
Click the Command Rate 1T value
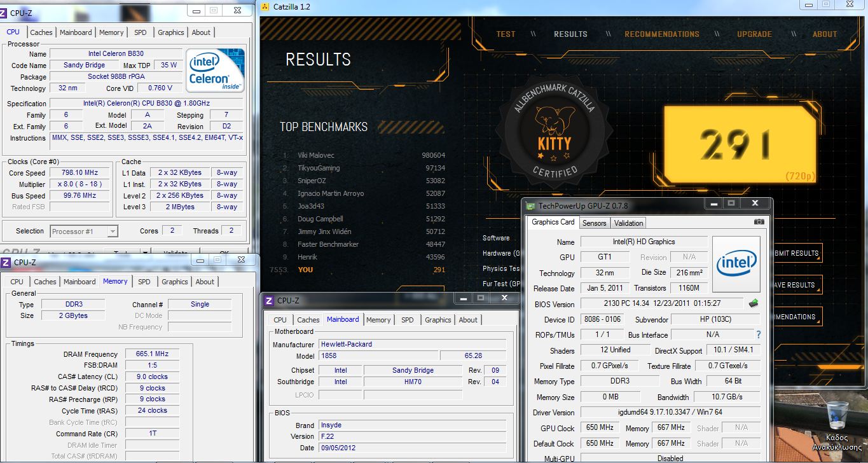[151, 434]
